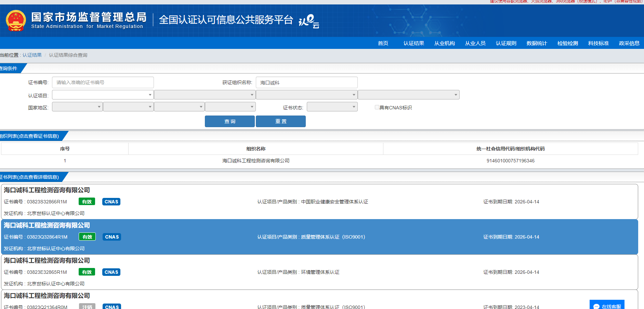Image resolution: width=644 pixels, height=309 pixels.
Task: Enable the 具有CNAS标识 checkbox
Action: (377, 107)
